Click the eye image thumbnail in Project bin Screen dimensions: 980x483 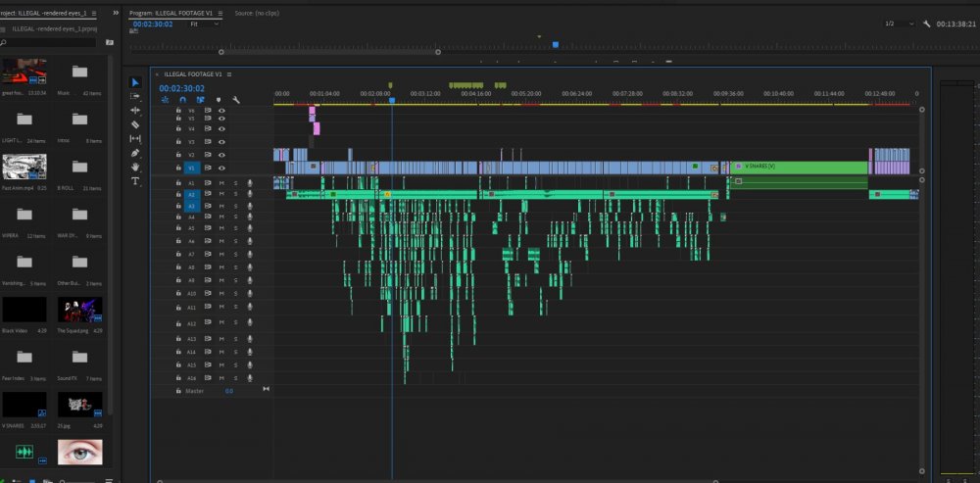[x=79, y=451]
